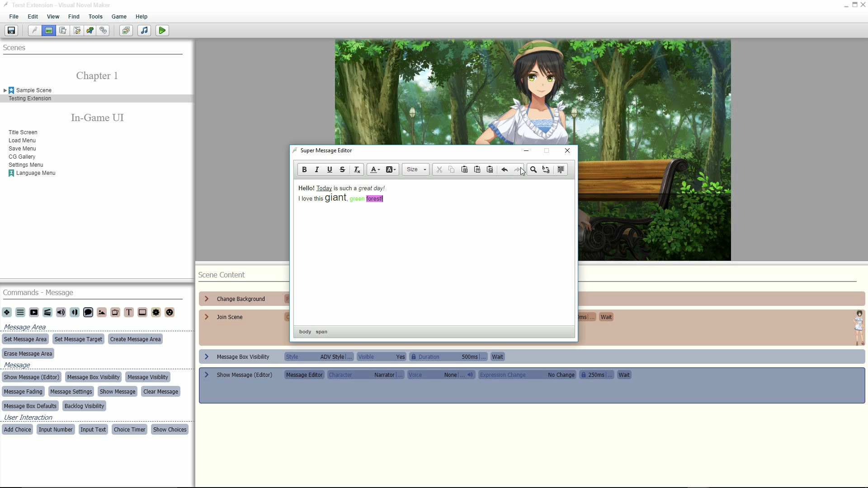Open the audio music note tool

click(144, 31)
